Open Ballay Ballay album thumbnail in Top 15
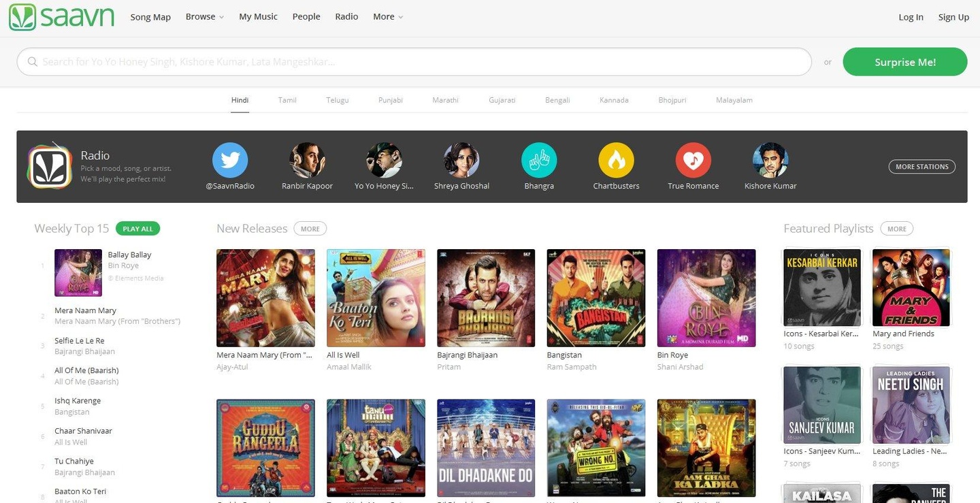This screenshot has height=503, width=980. pos(78,273)
